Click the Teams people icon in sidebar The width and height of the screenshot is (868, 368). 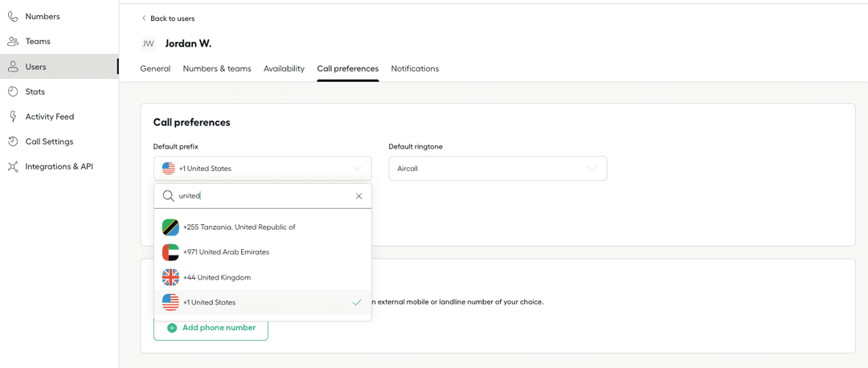coord(13,41)
